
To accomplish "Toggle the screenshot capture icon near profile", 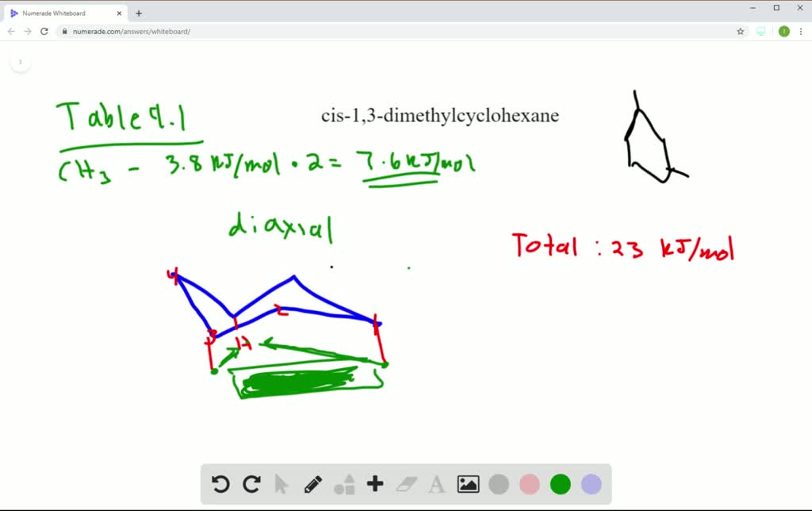I will click(x=760, y=31).
